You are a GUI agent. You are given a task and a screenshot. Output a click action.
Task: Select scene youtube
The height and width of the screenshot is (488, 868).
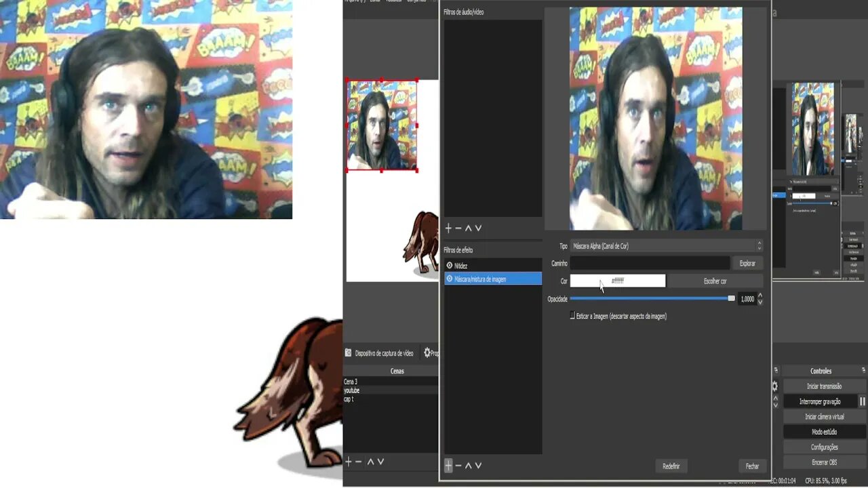tap(391, 390)
